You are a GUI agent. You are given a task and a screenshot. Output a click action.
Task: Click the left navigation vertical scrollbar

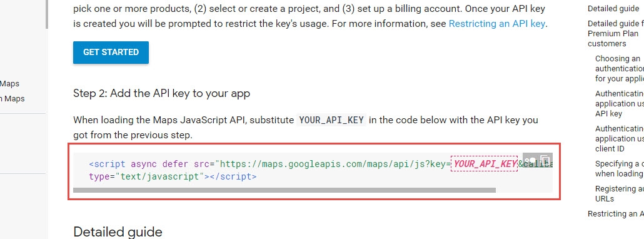click(46, 14)
